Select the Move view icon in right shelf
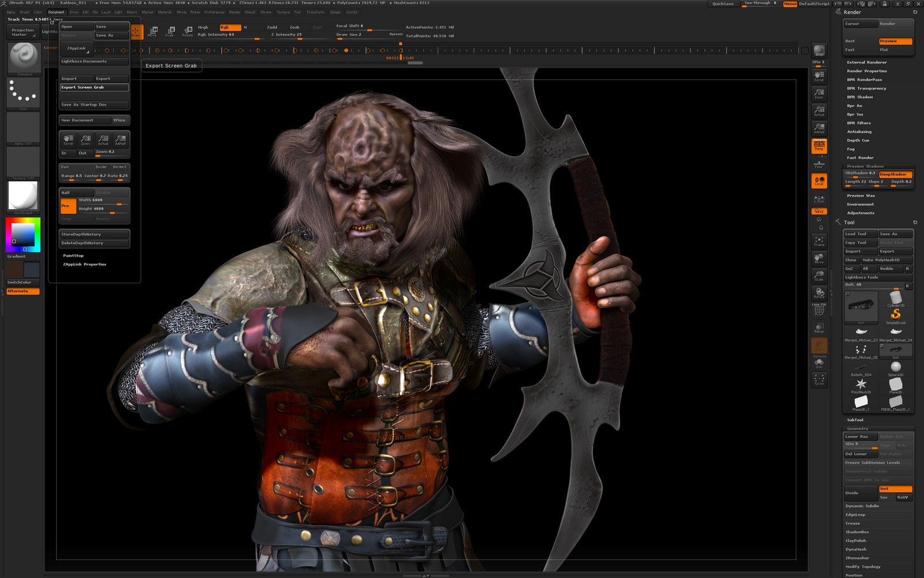This screenshot has height=578, width=924. [x=819, y=258]
